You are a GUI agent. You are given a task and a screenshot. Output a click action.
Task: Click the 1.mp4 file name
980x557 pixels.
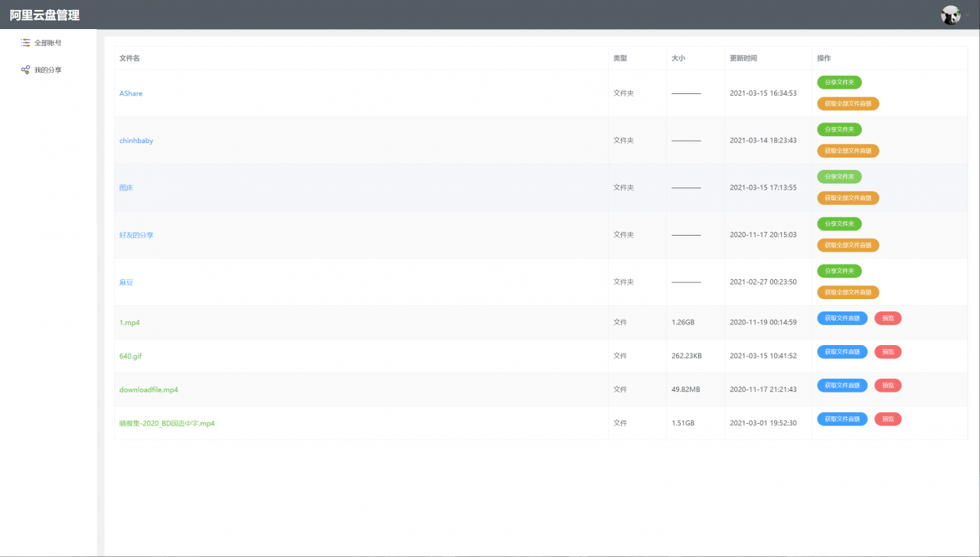click(129, 323)
